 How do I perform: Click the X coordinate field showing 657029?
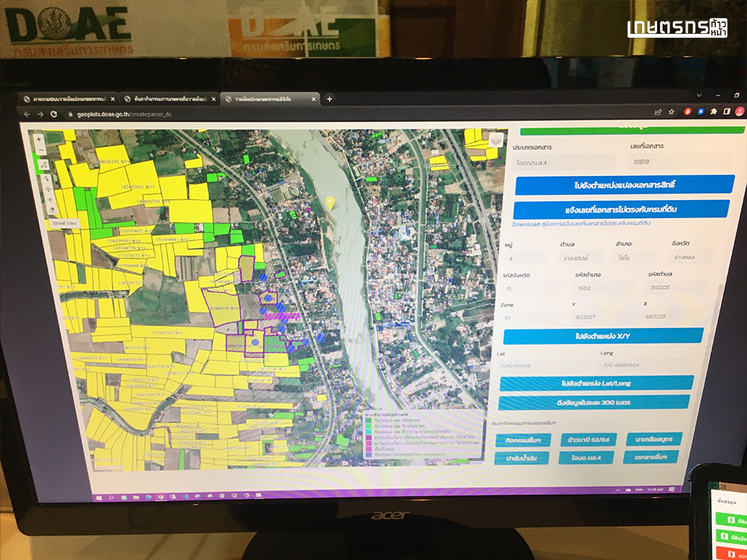click(673, 316)
